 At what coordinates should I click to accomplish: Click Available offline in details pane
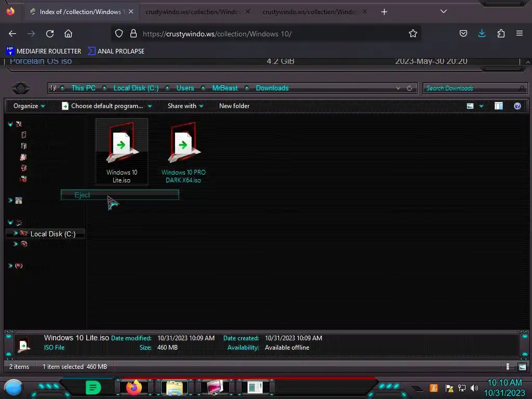tap(287, 348)
